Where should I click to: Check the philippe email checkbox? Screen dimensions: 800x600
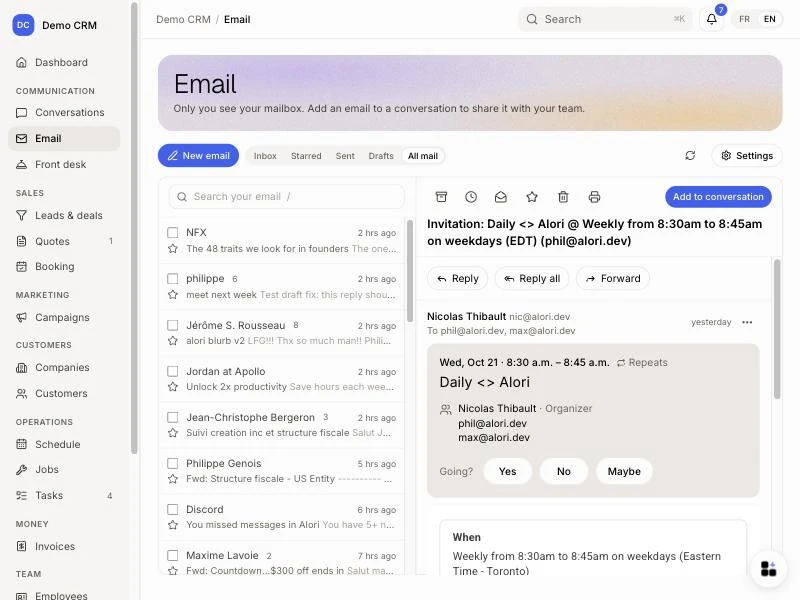pos(173,279)
